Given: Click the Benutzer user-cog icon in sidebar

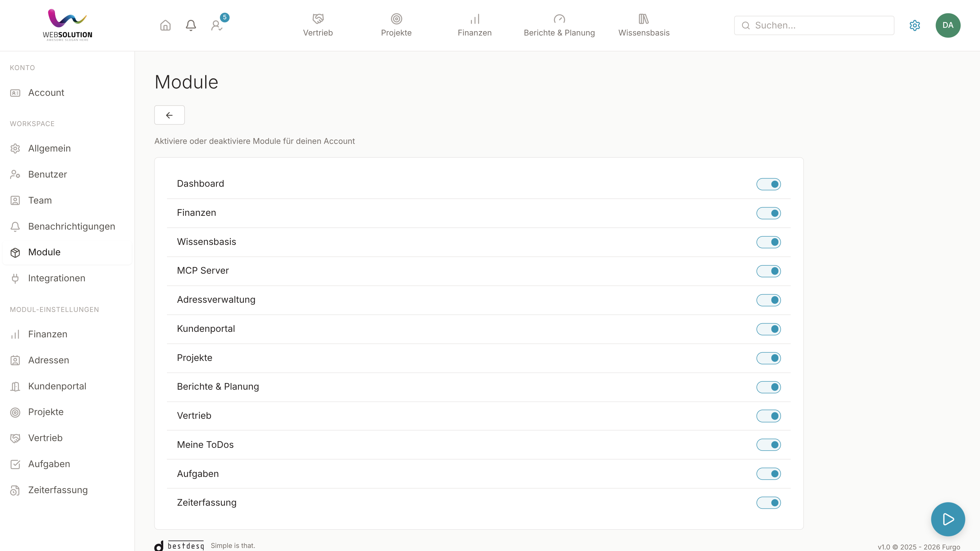Looking at the screenshot, I should tap(15, 174).
